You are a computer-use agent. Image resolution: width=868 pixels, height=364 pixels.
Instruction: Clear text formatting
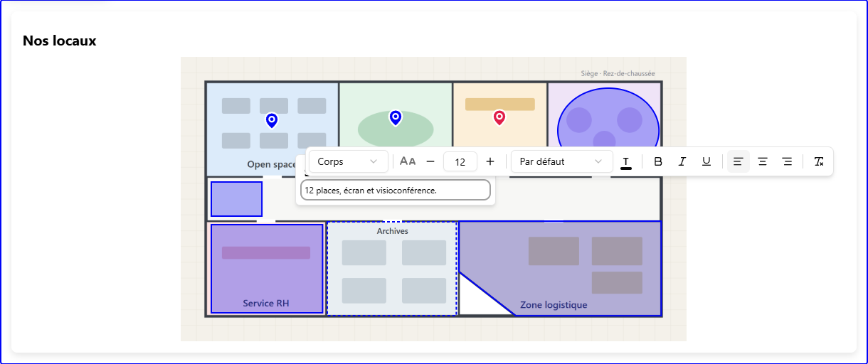(x=819, y=161)
